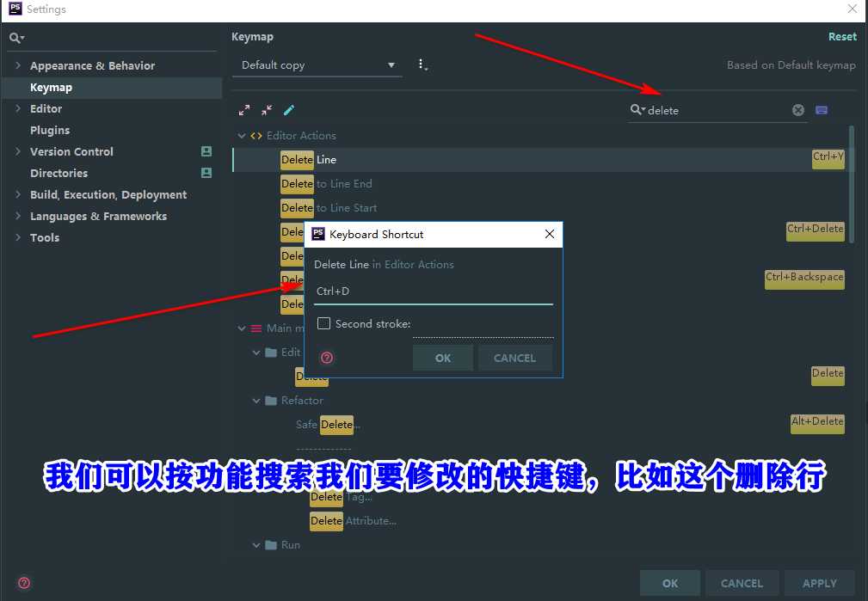
Task: Click the Second stroke input field
Action: tap(483, 326)
